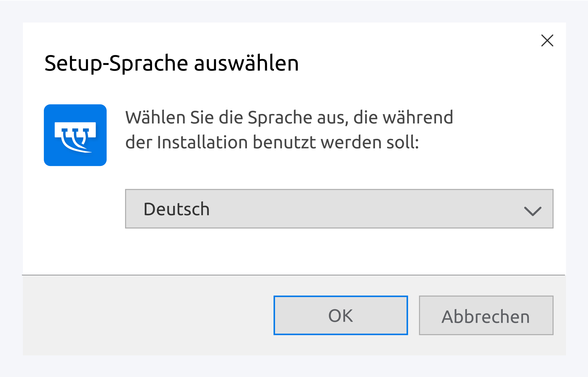588x377 pixels.
Task: Click the "Wählen Sie die Sprache aus" text line
Action: click(x=289, y=117)
